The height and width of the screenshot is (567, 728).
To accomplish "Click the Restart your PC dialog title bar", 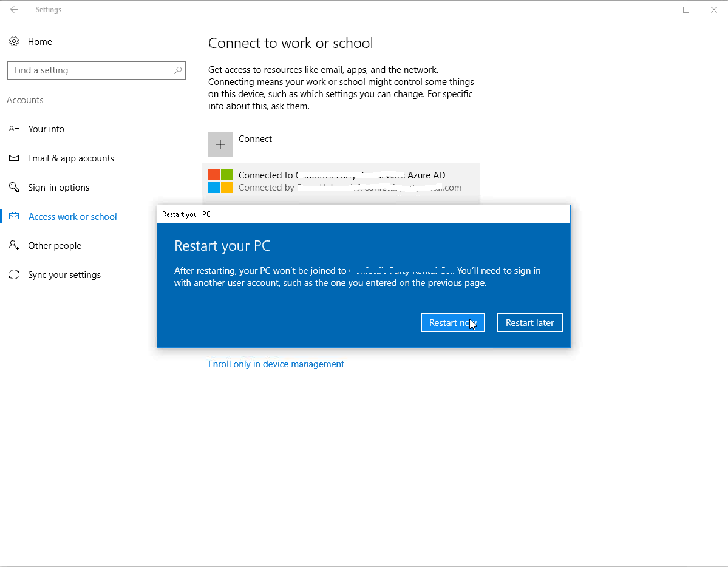I will [x=363, y=214].
